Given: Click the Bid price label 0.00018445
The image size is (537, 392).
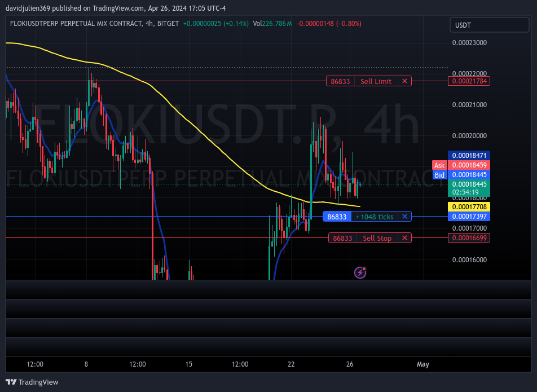Looking at the screenshot, I should (x=469, y=175).
